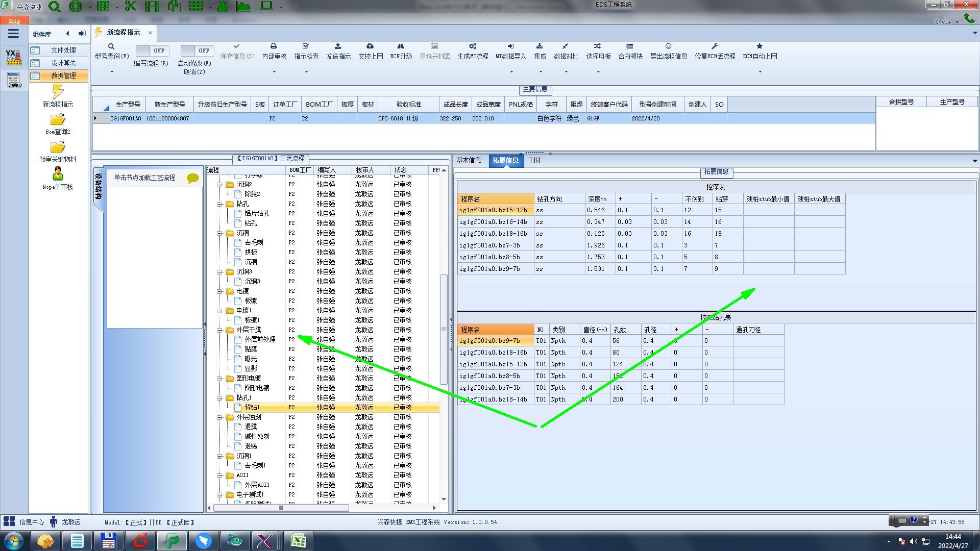This screenshot has width=980, height=551.
Task: Switch to the 工时 tab
Action: [534, 161]
